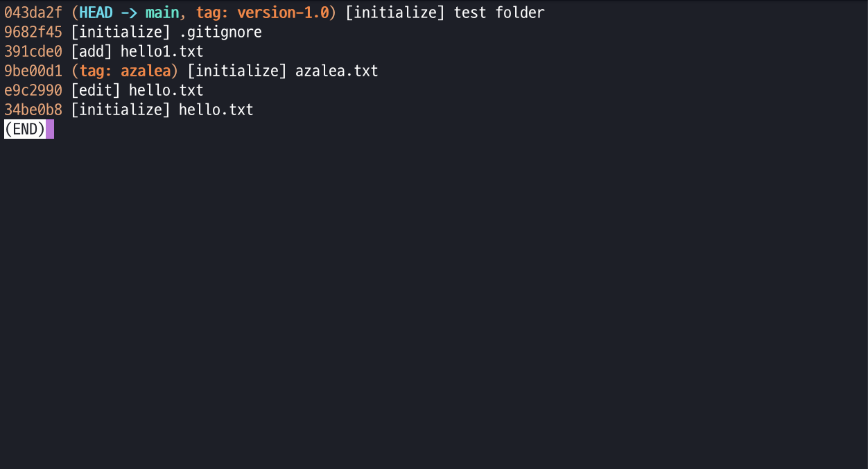Click the hello1.txt filename
This screenshot has height=469, width=868.
click(x=162, y=51)
